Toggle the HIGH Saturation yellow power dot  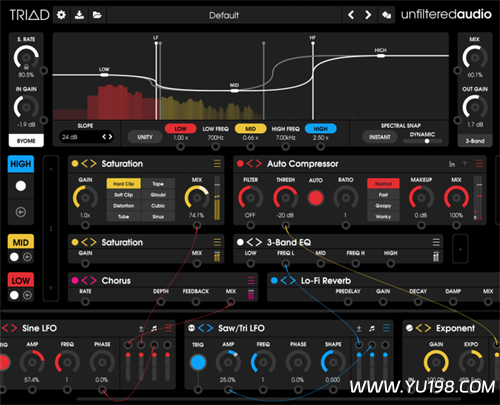(x=75, y=163)
